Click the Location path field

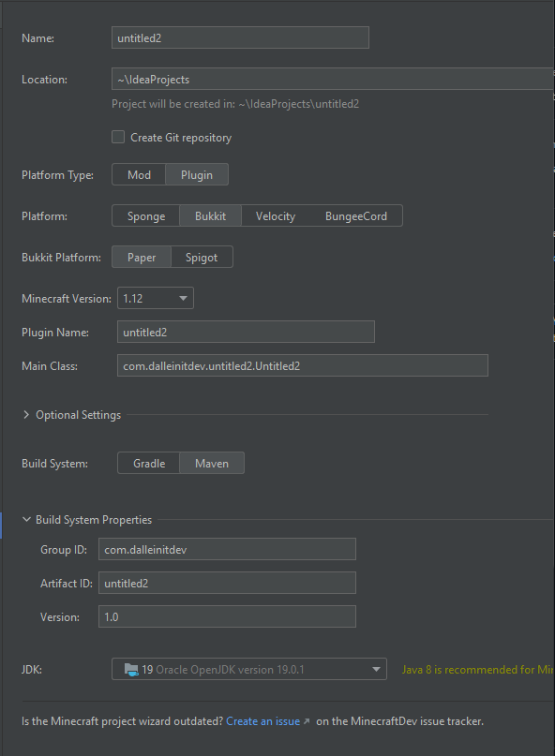[x=333, y=79]
